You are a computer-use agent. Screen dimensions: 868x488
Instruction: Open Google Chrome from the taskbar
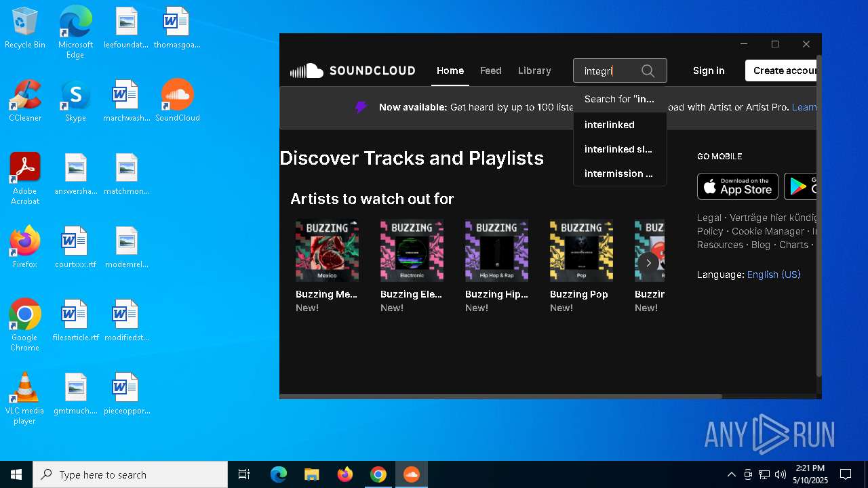coord(378,474)
